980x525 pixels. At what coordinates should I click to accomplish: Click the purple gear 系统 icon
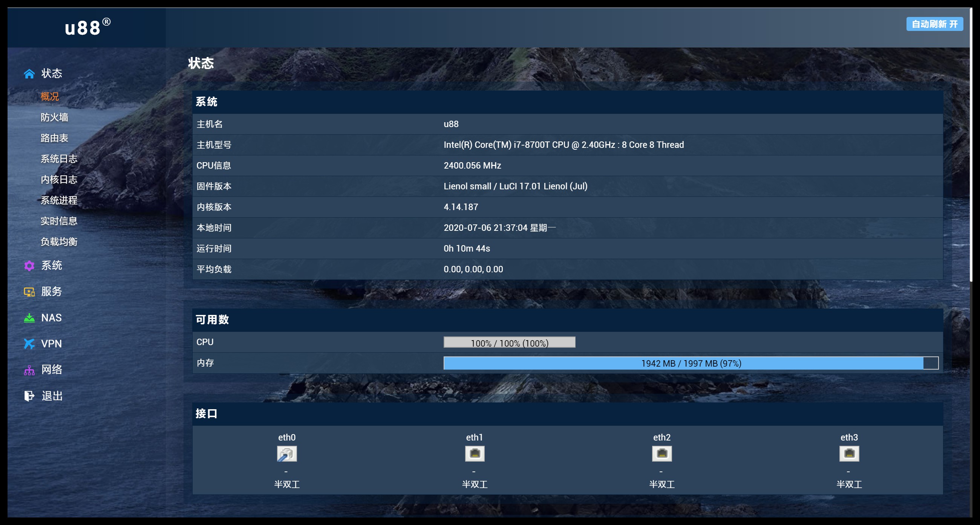tap(29, 266)
